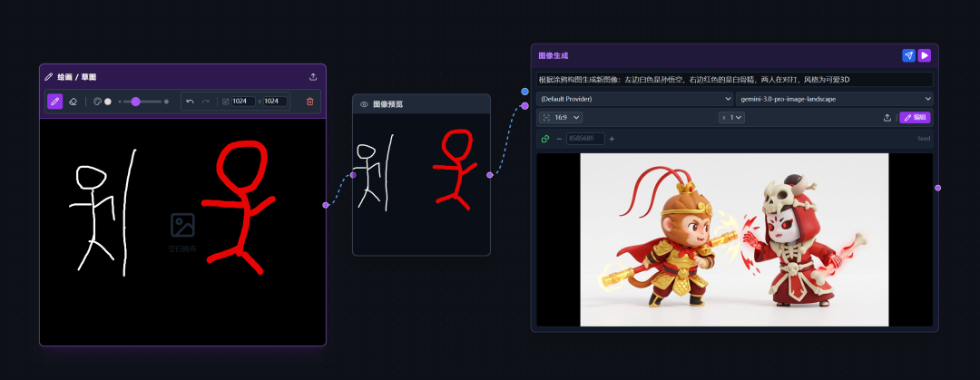980x380 pixels.
Task: Redo the sketch stroke
Action: click(206, 102)
